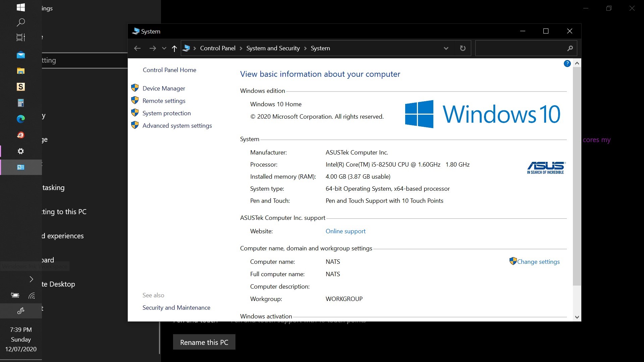Open Clipboard entry in Settings sidebar
This screenshot has height=362, width=644.
point(48,260)
